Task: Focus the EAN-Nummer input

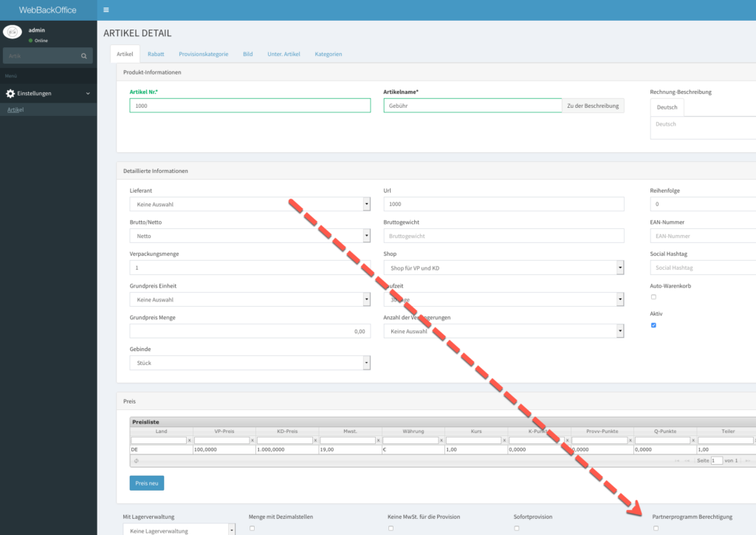Action: (703, 236)
